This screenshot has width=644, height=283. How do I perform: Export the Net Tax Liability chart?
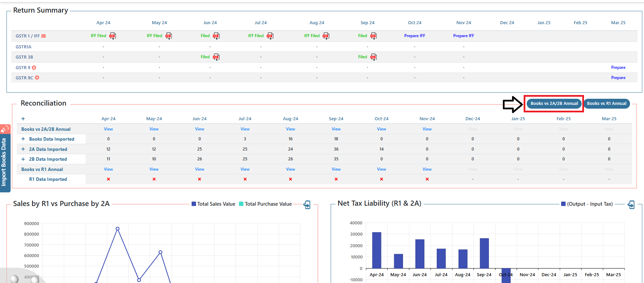(631, 204)
